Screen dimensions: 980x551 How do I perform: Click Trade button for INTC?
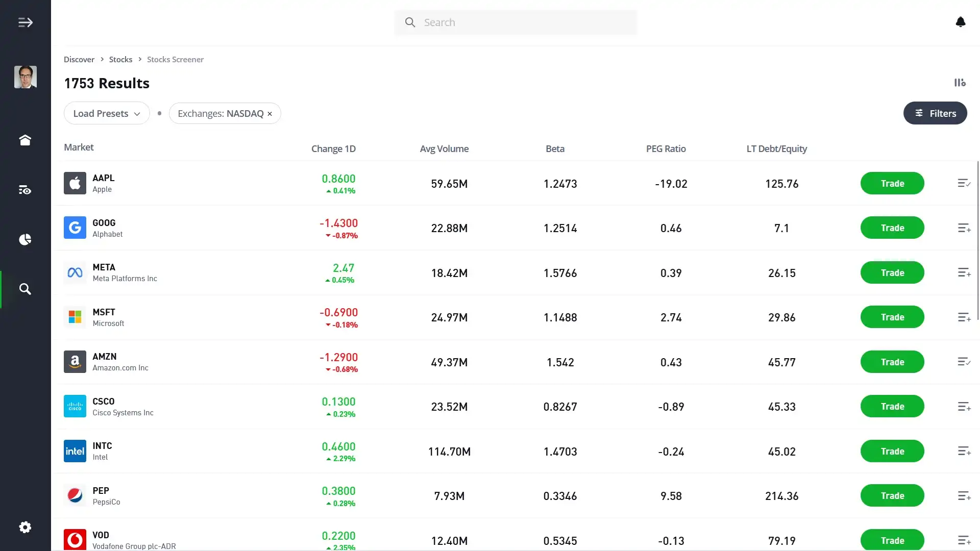coord(892,452)
